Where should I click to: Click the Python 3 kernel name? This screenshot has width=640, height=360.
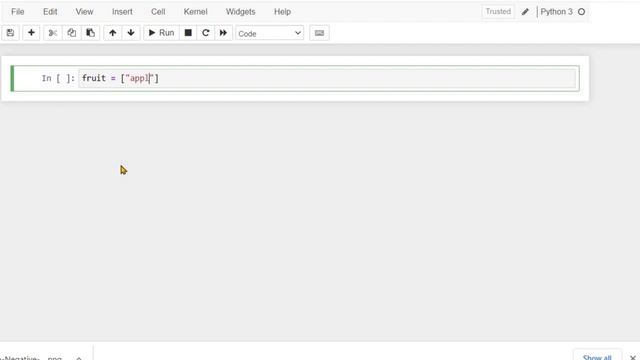(556, 12)
